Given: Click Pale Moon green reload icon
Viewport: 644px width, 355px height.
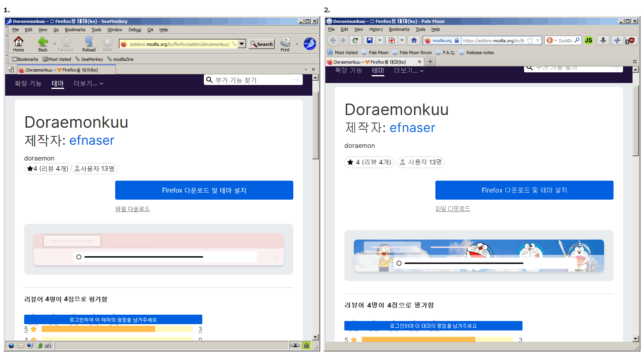Looking at the screenshot, I should pyautogui.click(x=355, y=40).
